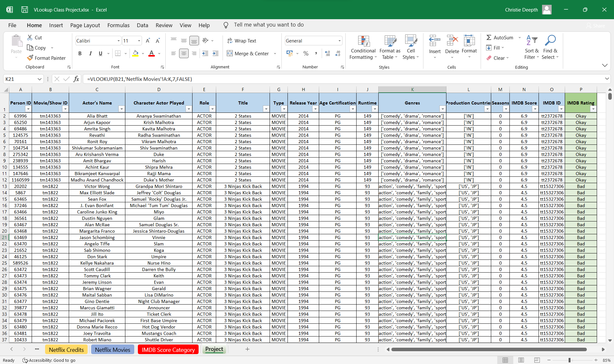Click Increase Decimal icon
The image size is (614, 364).
click(x=327, y=53)
